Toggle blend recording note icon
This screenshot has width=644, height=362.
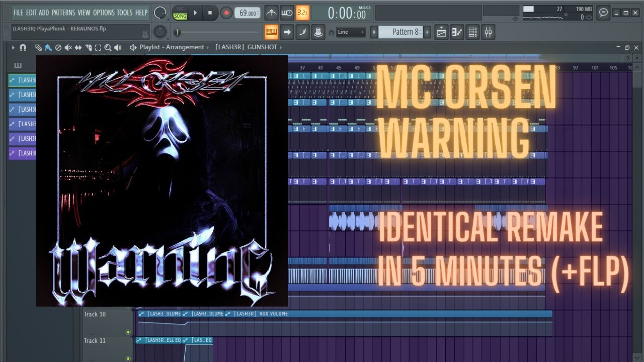click(302, 32)
